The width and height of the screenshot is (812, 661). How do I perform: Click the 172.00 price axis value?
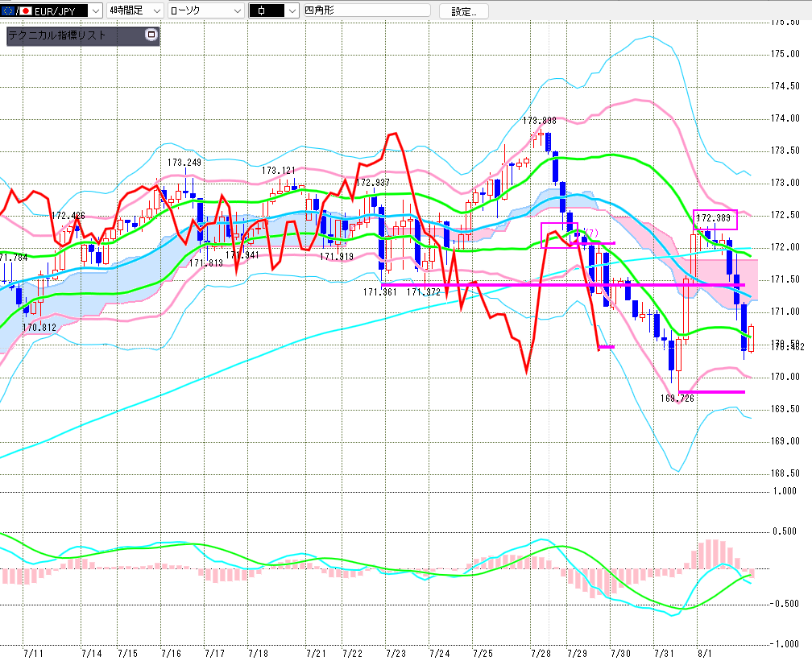tap(785, 247)
